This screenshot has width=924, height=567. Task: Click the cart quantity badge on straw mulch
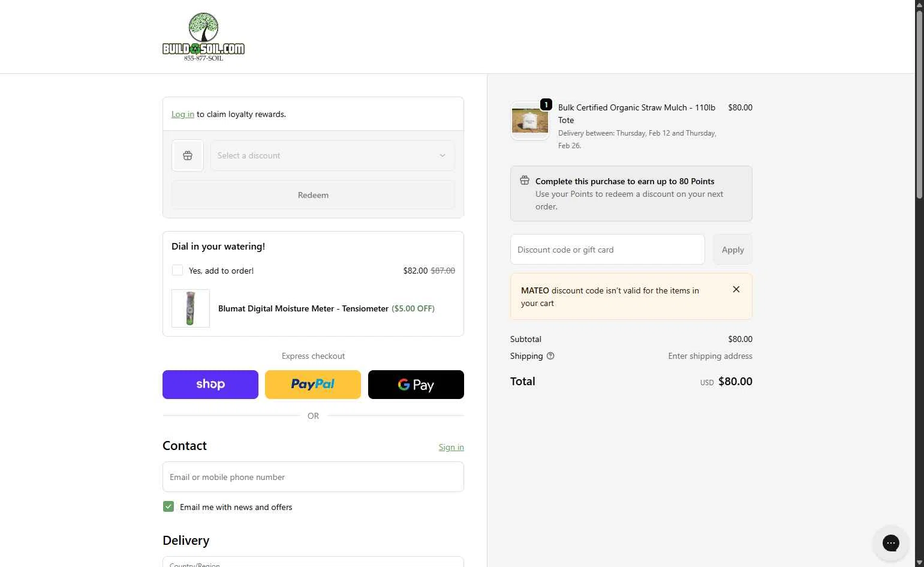click(546, 104)
